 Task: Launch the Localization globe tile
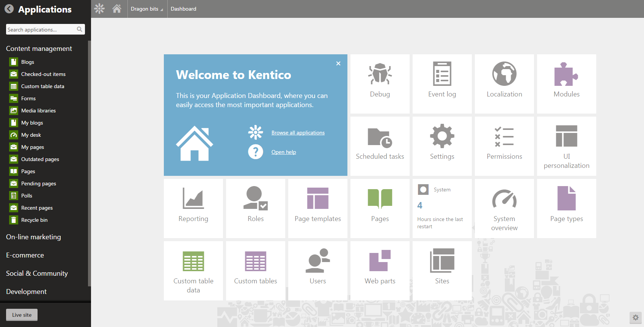point(504,84)
